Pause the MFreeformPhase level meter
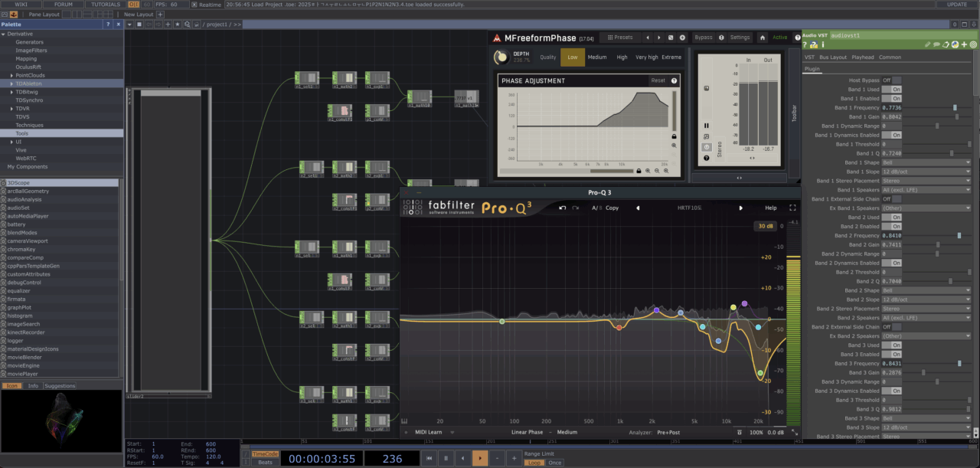The image size is (980, 468). (x=706, y=125)
